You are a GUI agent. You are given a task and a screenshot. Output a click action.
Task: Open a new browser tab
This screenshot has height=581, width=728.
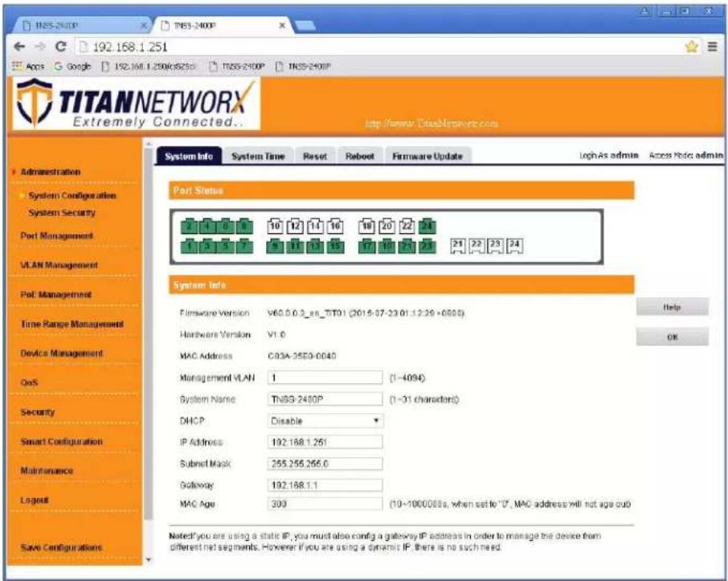(305, 26)
